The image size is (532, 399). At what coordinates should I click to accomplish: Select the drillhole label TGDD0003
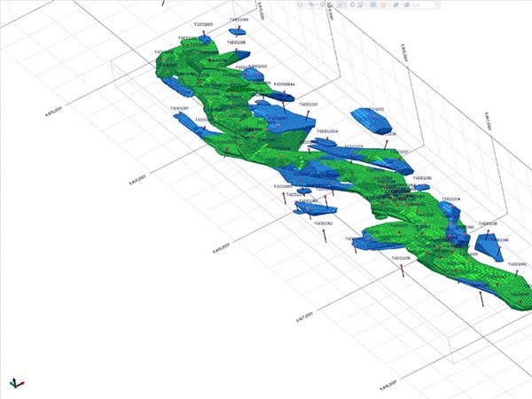(204, 25)
